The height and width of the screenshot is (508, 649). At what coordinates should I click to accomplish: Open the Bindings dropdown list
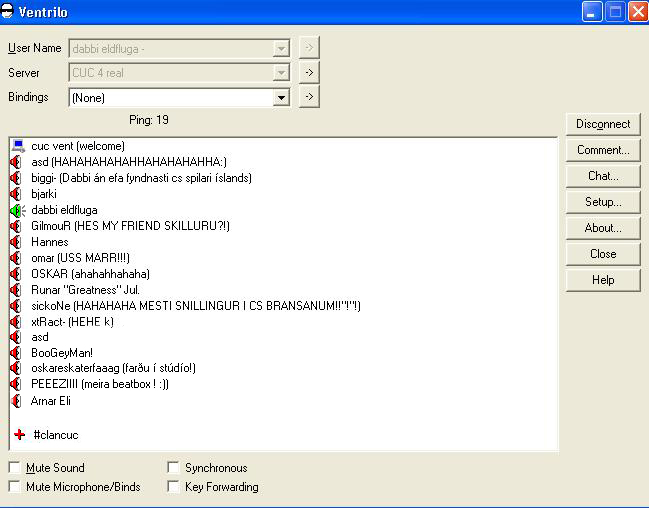[281, 98]
